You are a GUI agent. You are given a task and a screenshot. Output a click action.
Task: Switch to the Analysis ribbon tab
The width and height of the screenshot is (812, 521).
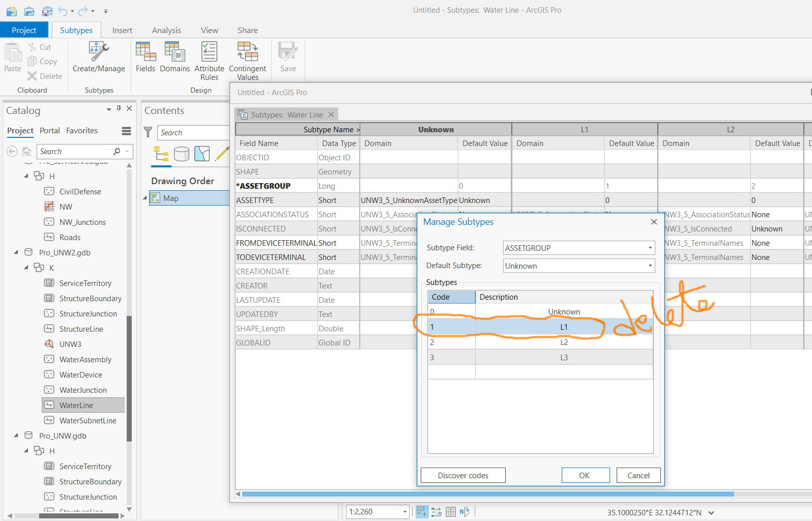point(166,30)
